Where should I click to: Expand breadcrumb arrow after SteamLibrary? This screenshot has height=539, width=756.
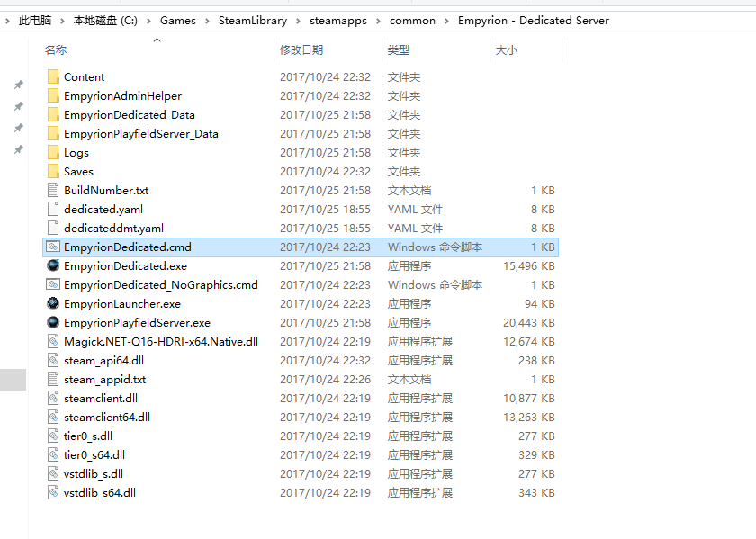click(298, 21)
